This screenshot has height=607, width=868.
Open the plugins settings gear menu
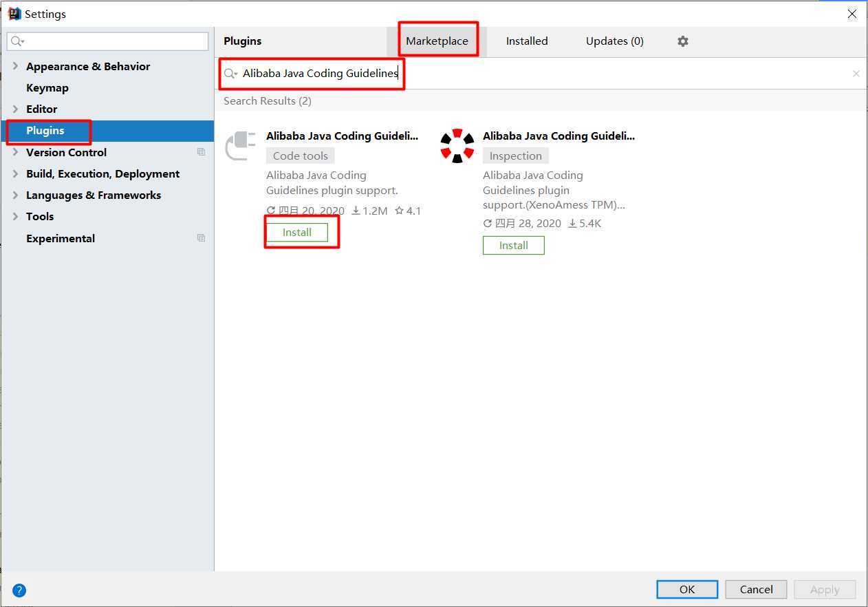point(682,41)
